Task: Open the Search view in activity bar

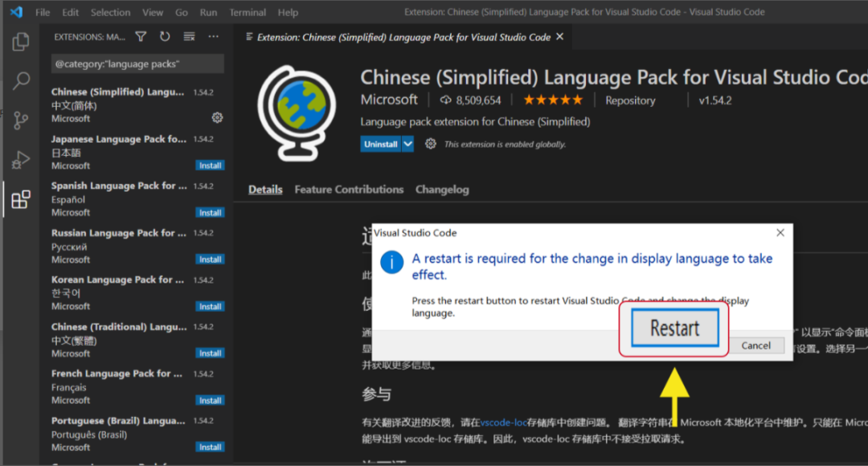Action: (x=21, y=81)
